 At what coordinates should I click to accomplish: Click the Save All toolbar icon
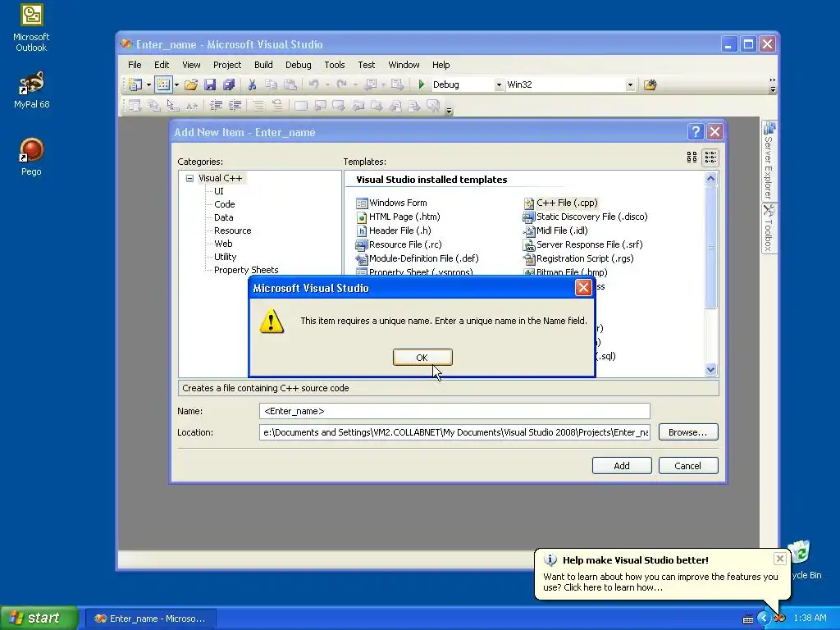point(229,84)
